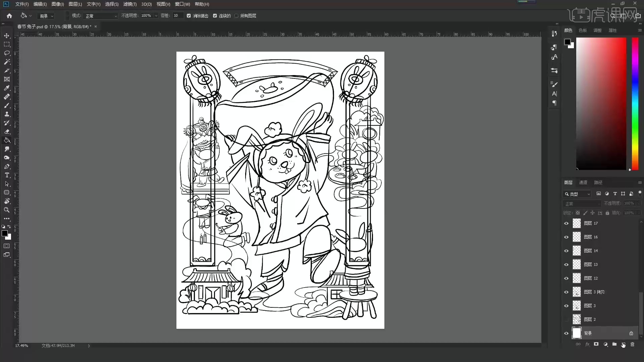This screenshot has height=362, width=644.
Task: Hide layer 图层 13
Action: pos(566,264)
